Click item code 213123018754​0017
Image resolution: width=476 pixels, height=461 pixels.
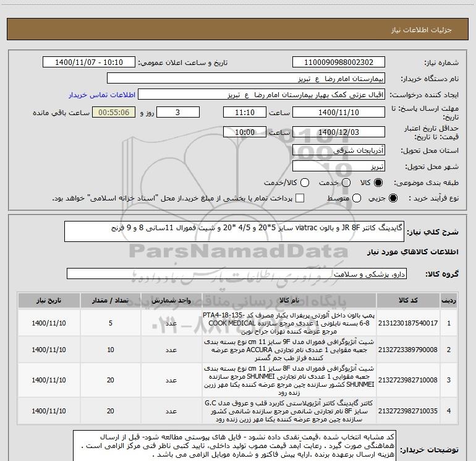[x=408, y=323]
